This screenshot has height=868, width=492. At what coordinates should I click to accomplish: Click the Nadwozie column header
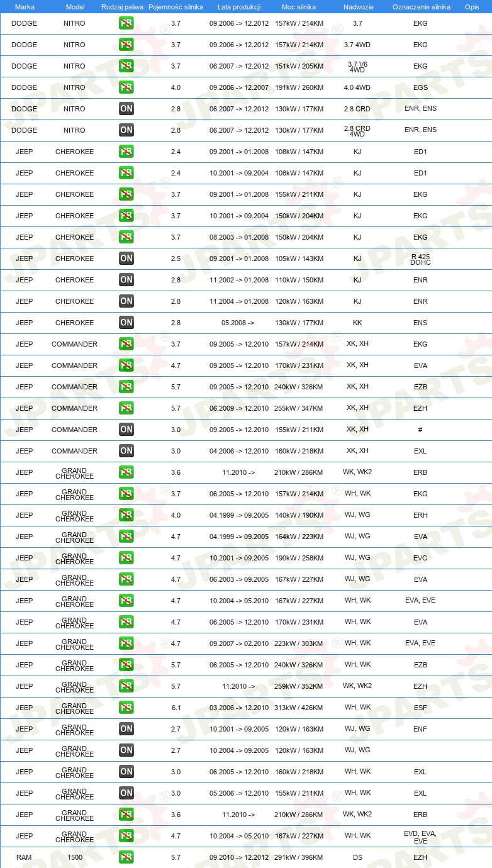pos(357,7)
